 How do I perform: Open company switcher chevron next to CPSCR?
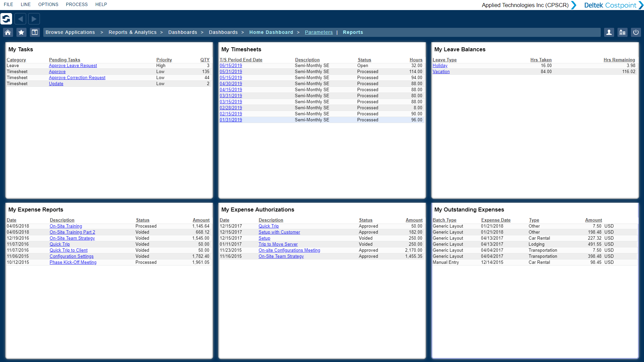click(574, 5)
